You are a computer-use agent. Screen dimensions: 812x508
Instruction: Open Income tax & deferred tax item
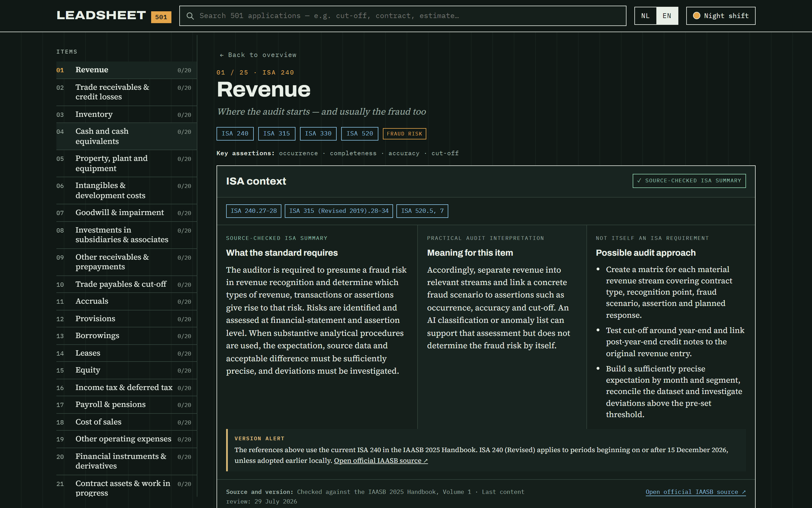127,387
